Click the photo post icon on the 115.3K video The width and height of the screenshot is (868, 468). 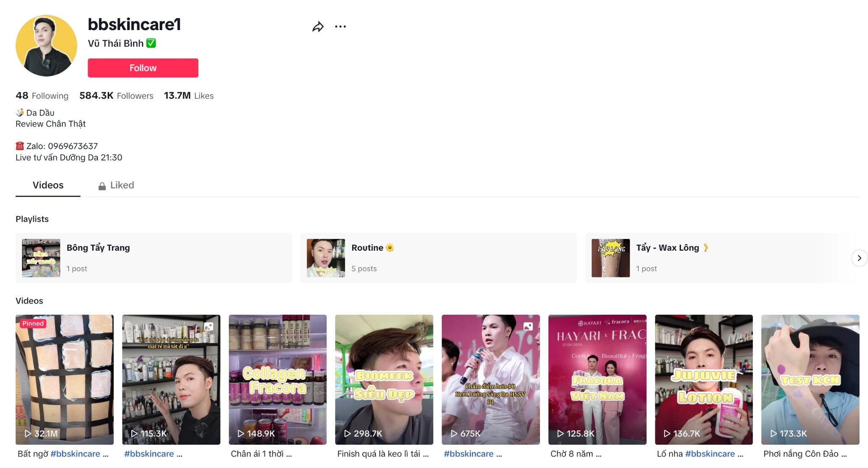coord(209,327)
